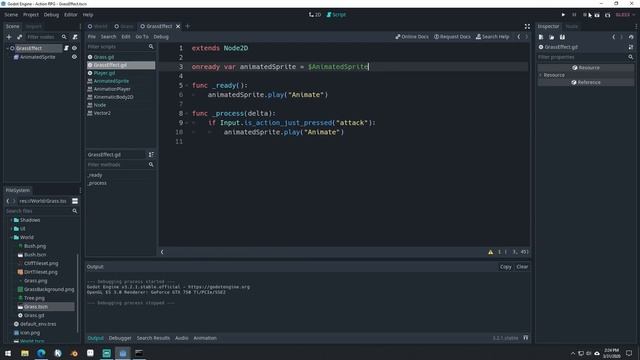Open the Help menu
The image size is (640, 360).
click(x=88, y=15)
